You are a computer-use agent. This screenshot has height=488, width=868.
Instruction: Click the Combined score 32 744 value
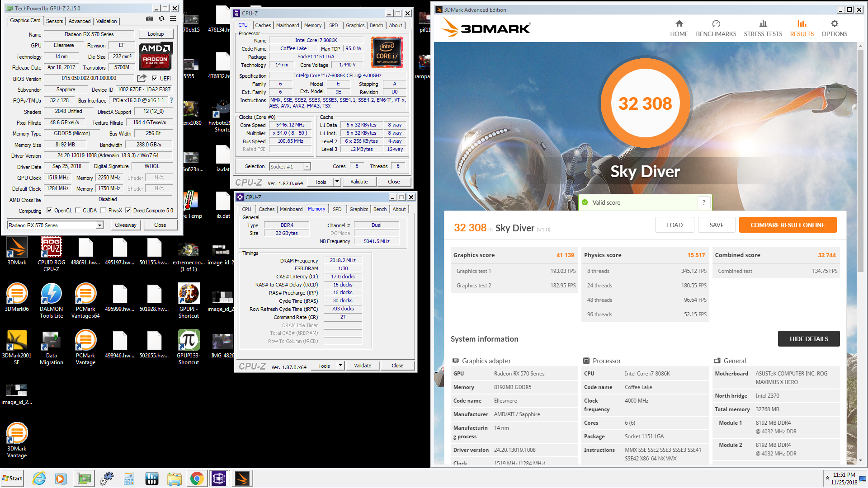tap(827, 255)
